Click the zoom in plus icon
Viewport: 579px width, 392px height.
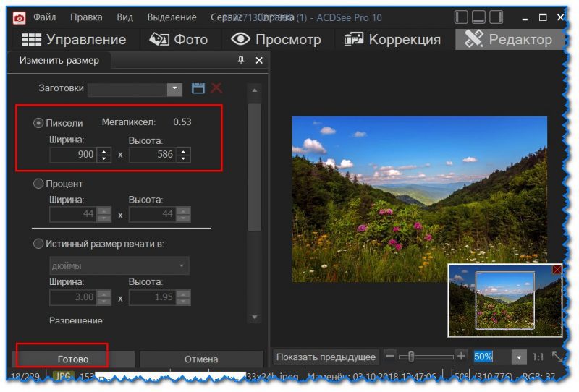(x=461, y=357)
